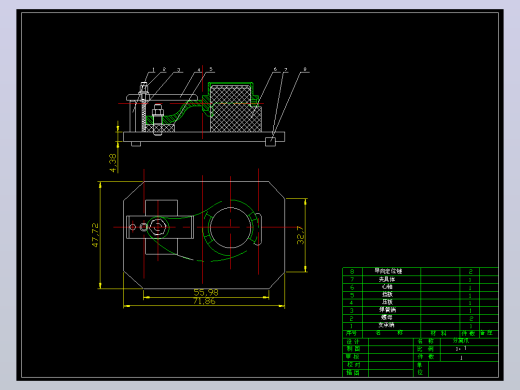Screen dimensions: 520x390
Task: Select the 32.7 vertical dimension text
Action: coord(300,235)
